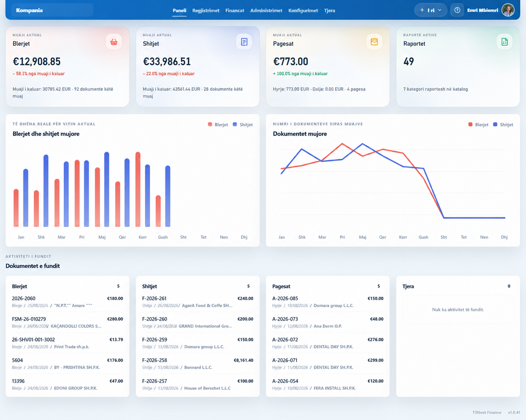Click the Pagesat payment card icon
526x420 pixels.
pyautogui.click(x=374, y=42)
